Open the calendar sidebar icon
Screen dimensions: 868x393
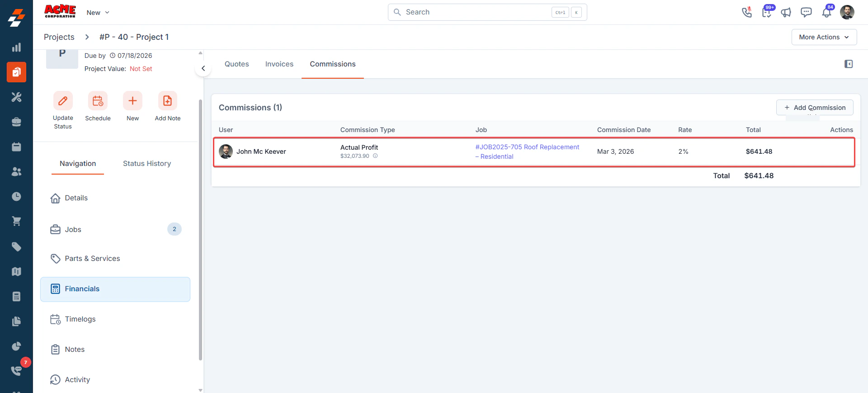click(x=16, y=147)
